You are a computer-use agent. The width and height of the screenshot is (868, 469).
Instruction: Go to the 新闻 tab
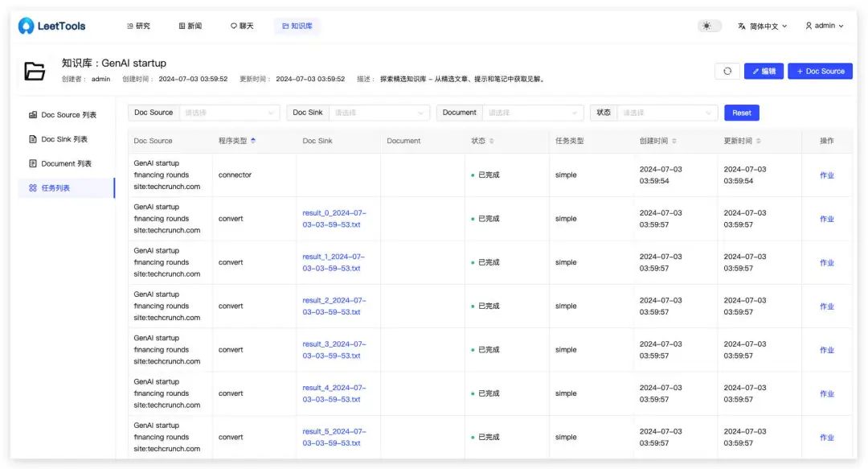[x=190, y=26]
